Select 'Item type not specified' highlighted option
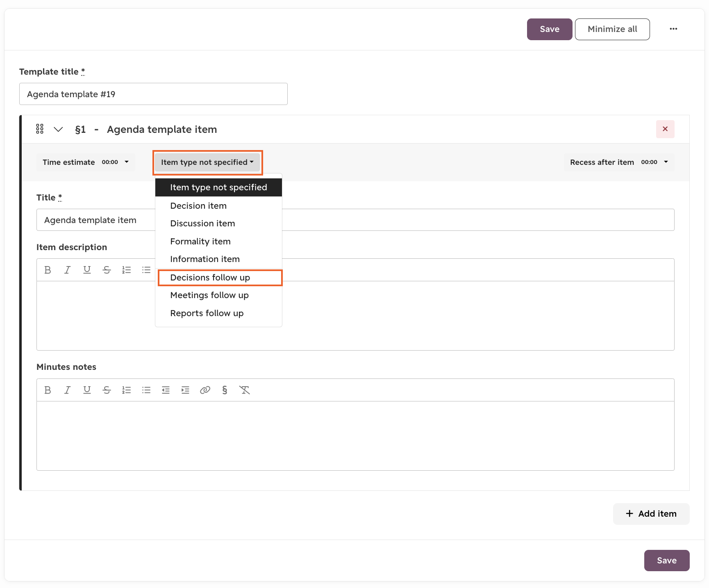Screen dimensions: 709x588 [218, 187]
